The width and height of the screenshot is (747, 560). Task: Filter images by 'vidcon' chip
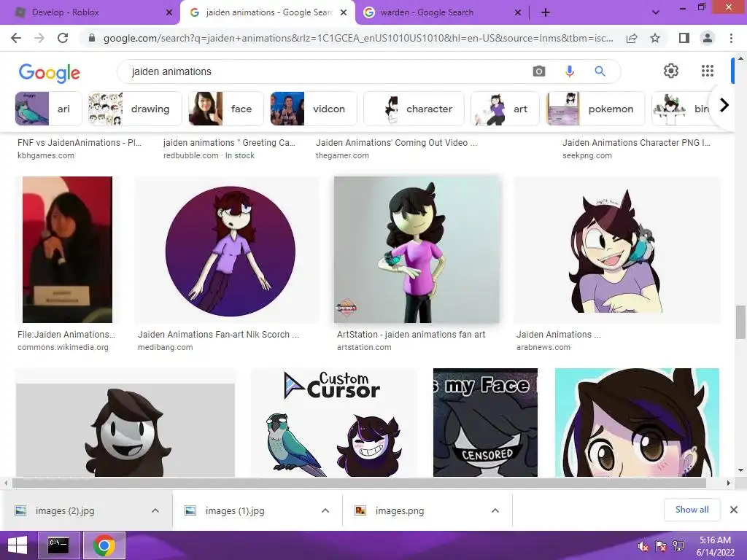point(314,109)
